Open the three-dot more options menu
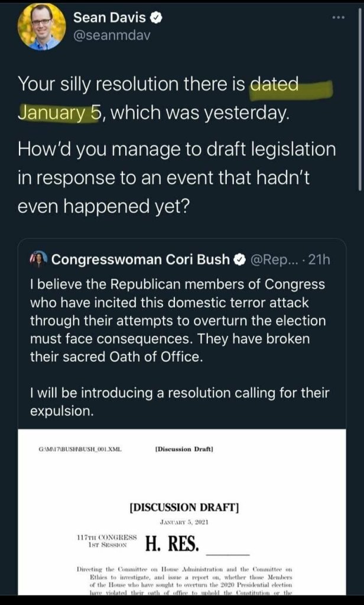Viewport: 364px width, 605px height. 337,17
